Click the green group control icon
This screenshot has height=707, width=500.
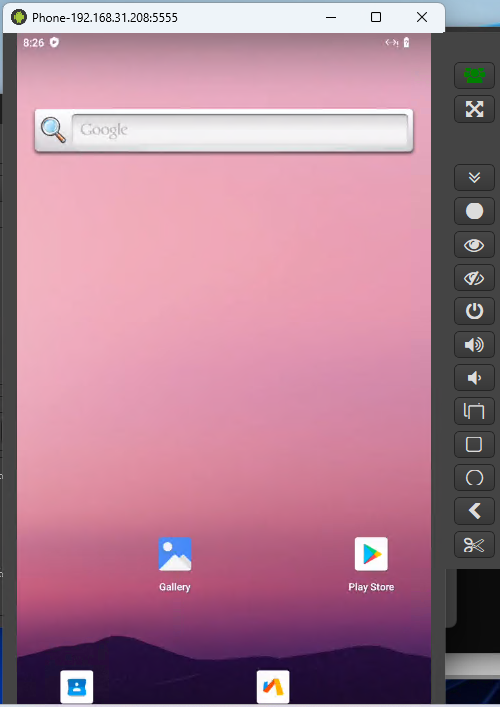click(x=474, y=75)
